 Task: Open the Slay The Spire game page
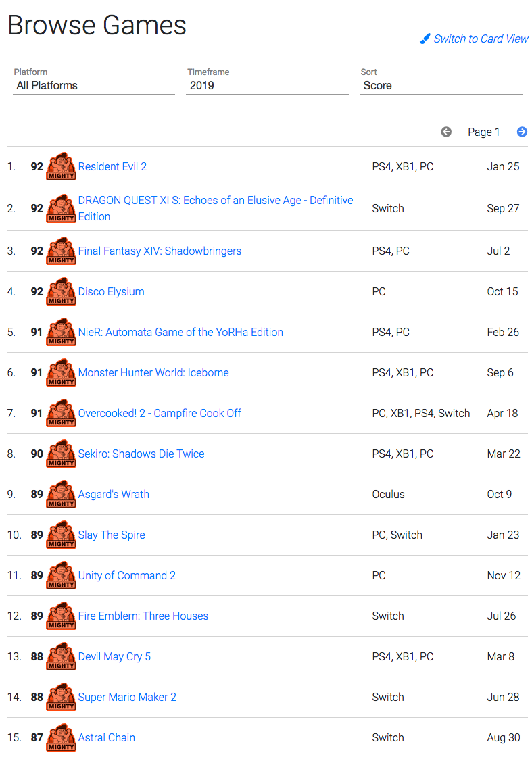pyautogui.click(x=112, y=535)
